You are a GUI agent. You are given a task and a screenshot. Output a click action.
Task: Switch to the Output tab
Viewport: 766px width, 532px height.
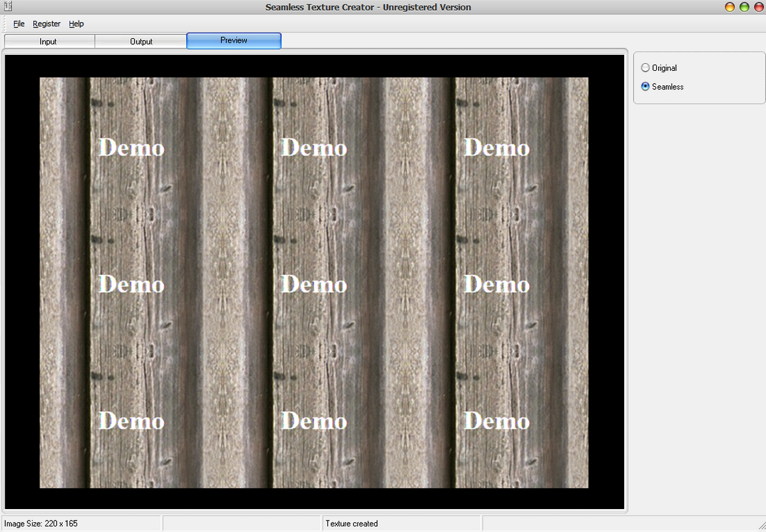coord(141,41)
